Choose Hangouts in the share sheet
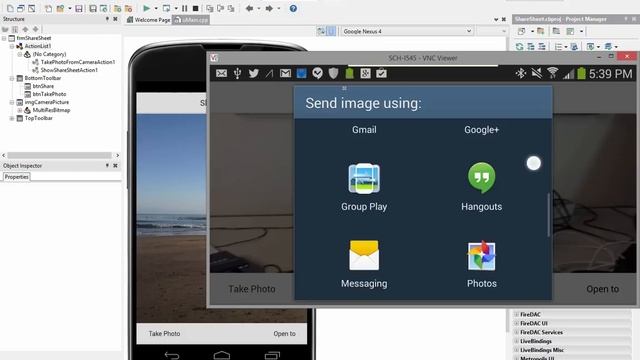640x360 pixels. pyautogui.click(x=481, y=187)
